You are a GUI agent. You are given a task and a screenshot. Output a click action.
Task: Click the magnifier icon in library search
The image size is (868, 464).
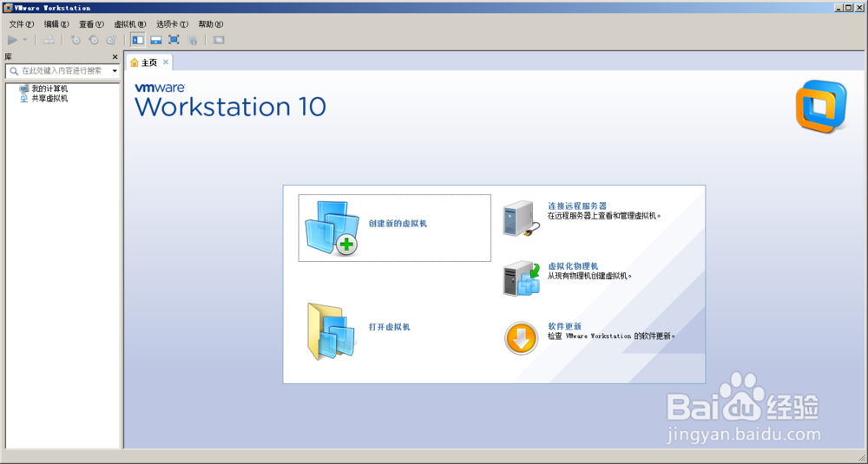[x=14, y=71]
